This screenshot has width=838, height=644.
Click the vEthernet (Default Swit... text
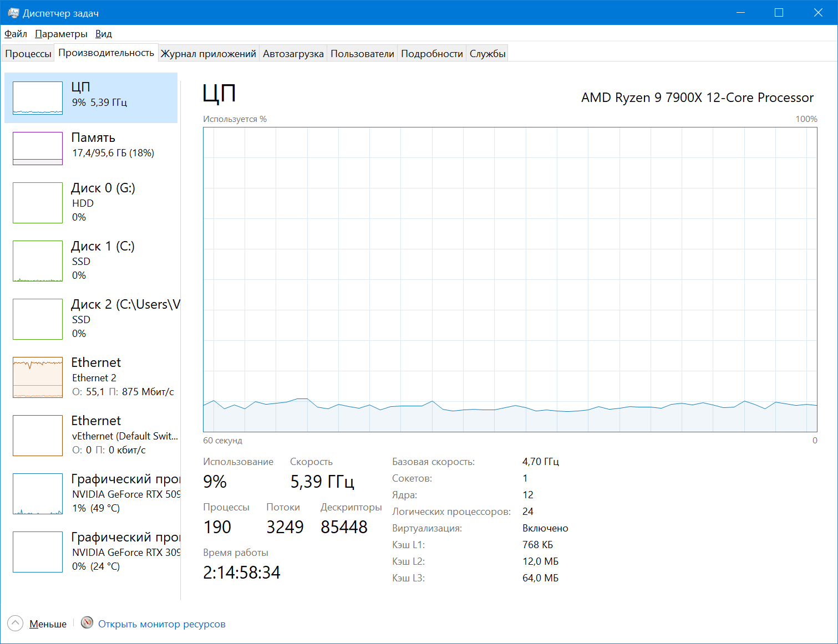click(x=125, y=436)
